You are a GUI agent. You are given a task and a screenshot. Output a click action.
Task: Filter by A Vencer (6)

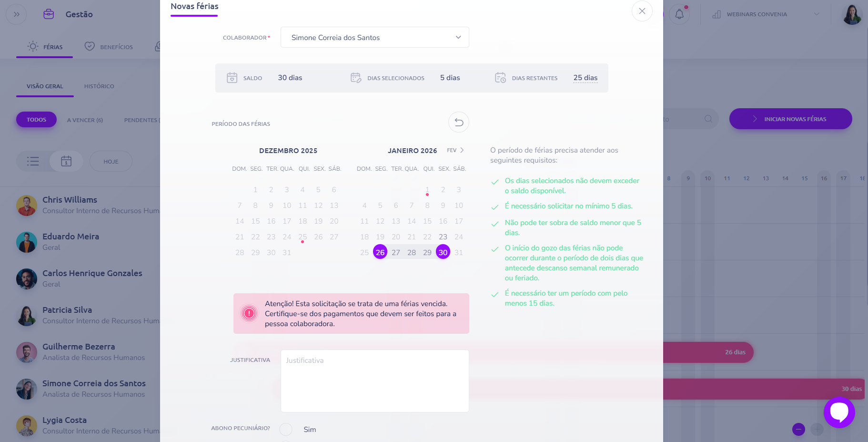click(85, 120)
